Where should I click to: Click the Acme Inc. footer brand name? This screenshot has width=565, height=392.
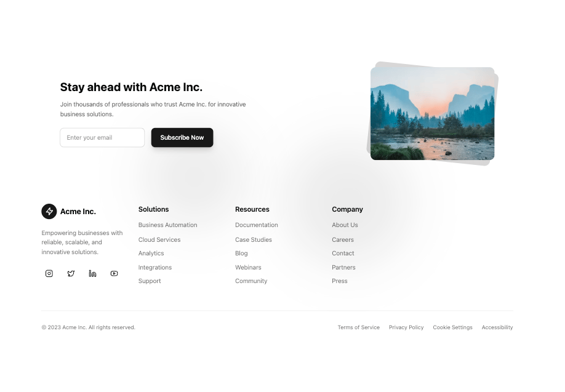pyautogui.click(x=78, y=212)
